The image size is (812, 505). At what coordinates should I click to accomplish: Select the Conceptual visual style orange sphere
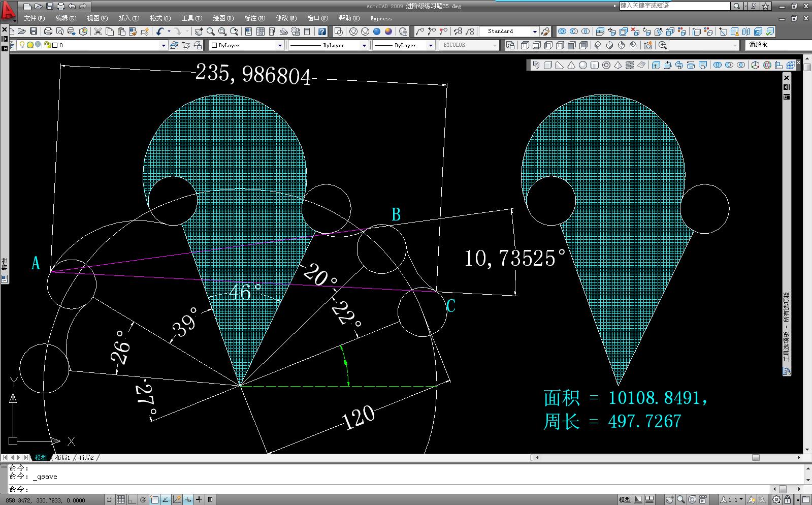click(x=388, y=31)
